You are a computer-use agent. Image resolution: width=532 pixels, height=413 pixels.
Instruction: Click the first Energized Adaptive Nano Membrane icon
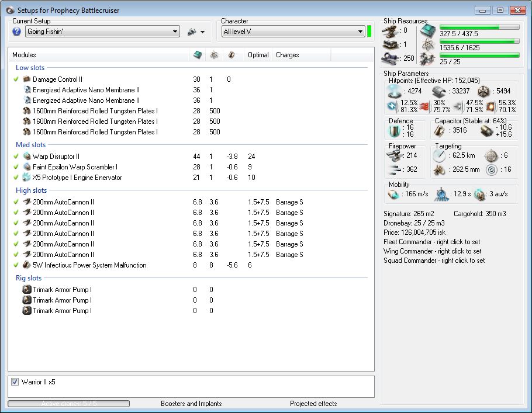point(27,89)
